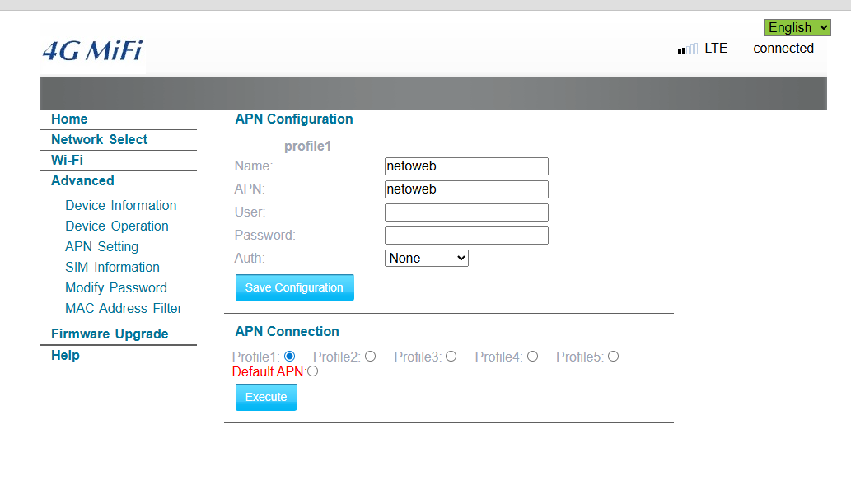
Task: Focus the Password input field
Action: (466, 236)
